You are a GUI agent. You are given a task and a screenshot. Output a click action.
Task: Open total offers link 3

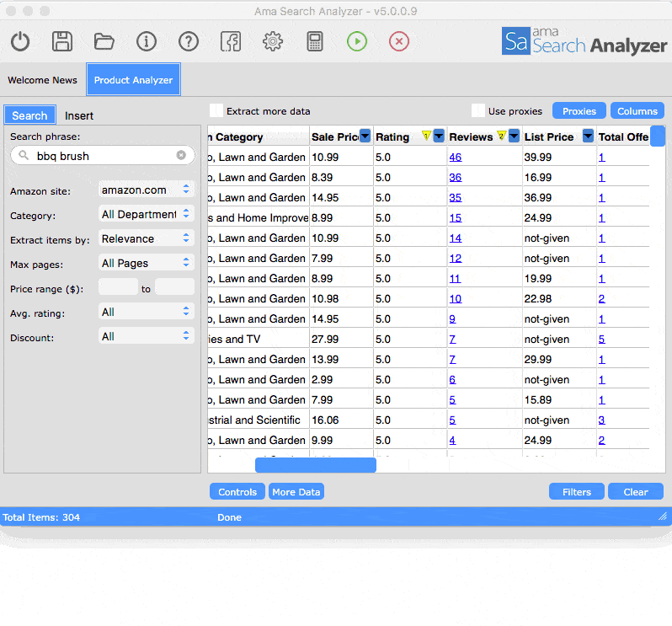602,420
